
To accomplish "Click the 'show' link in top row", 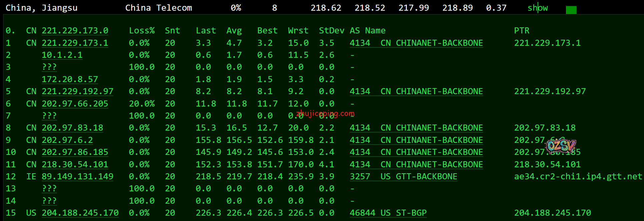I will 537,8.
